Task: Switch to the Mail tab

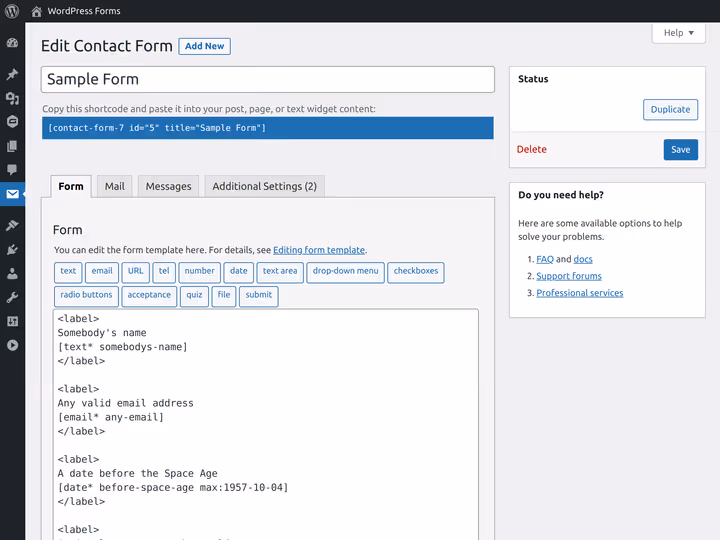Action: [x=114, y=186]
